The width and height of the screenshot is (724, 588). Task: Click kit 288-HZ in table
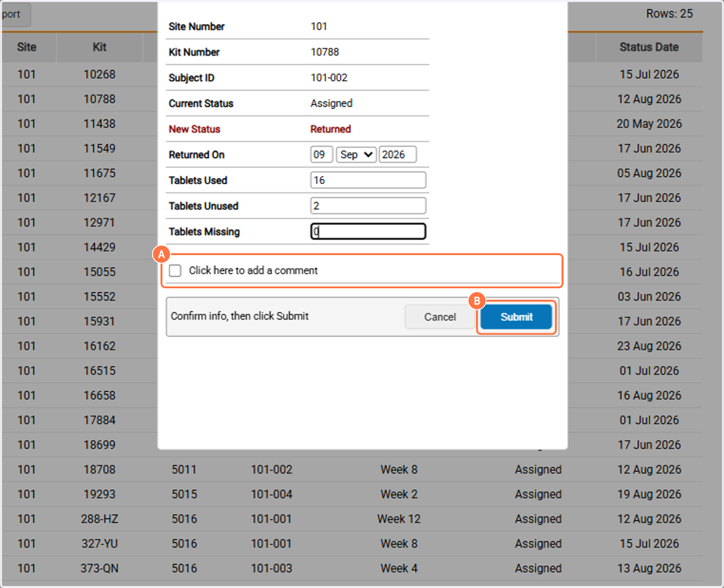pos(100,519)
